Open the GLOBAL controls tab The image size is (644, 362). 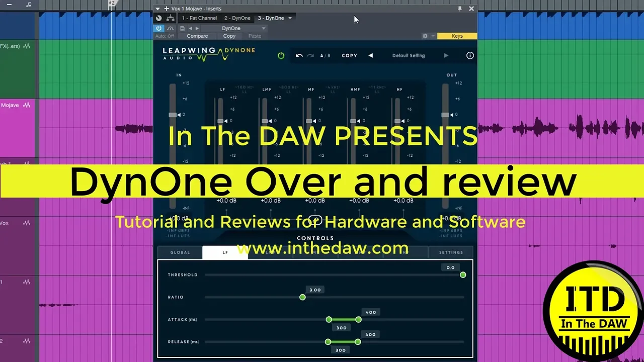(x=180, y=252)
